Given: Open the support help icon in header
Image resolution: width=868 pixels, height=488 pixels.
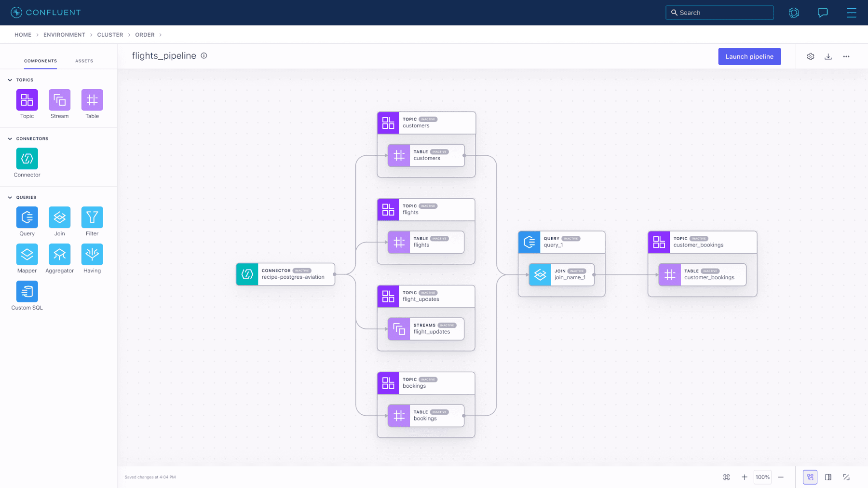Looking at the screenshot, I should pyautogui.click(x=794, y=13).
